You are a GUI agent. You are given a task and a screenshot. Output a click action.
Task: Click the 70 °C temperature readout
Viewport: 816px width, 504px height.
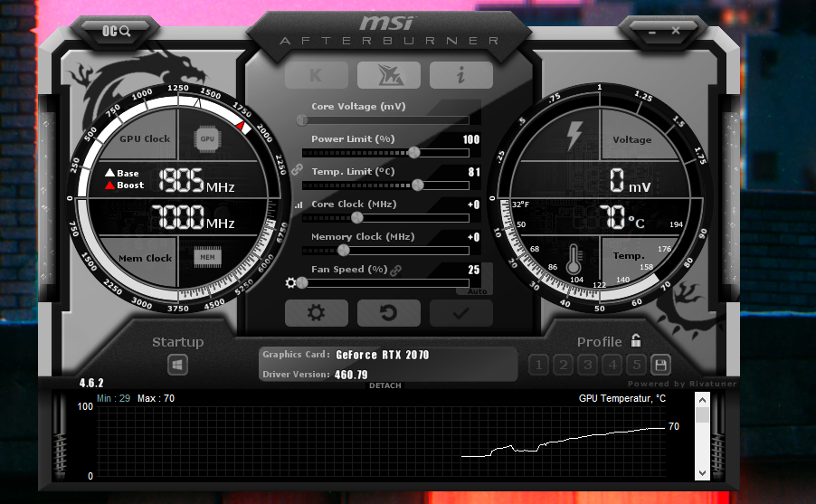621,217
